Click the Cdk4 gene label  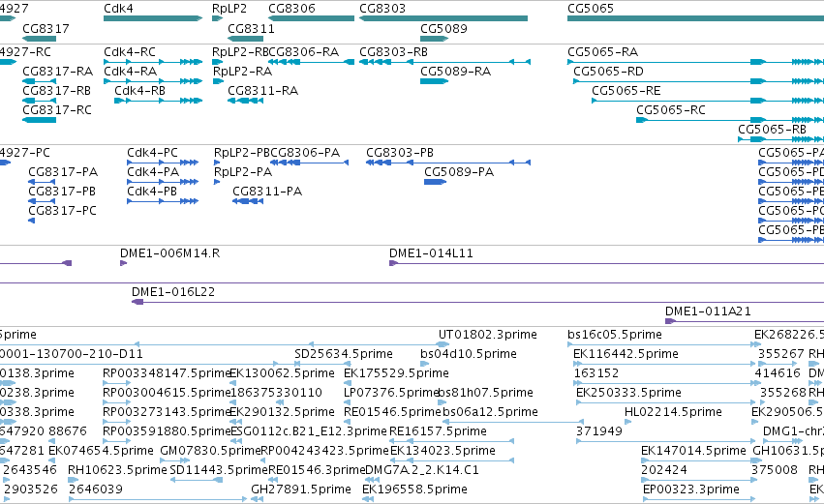[x=118, y=9]
